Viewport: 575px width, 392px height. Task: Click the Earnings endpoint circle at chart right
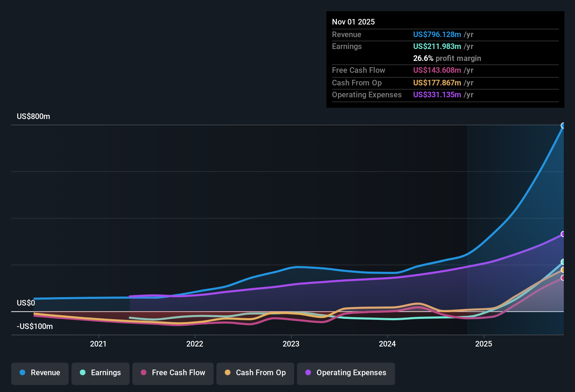click(563, 262)
